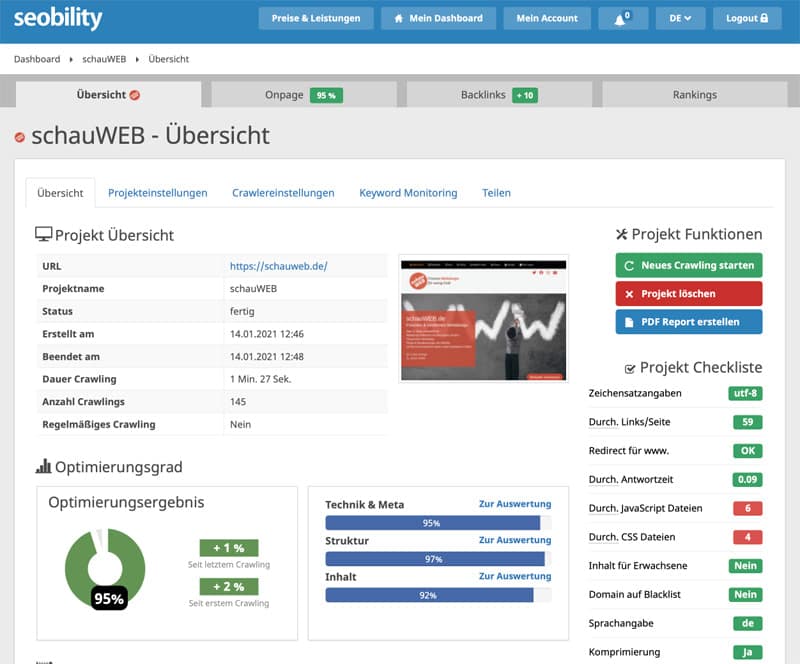Click the Dauer Crawling value 1 Min. 27 Sek.
This screenshot has height=664, width=800.
point(260,379)
